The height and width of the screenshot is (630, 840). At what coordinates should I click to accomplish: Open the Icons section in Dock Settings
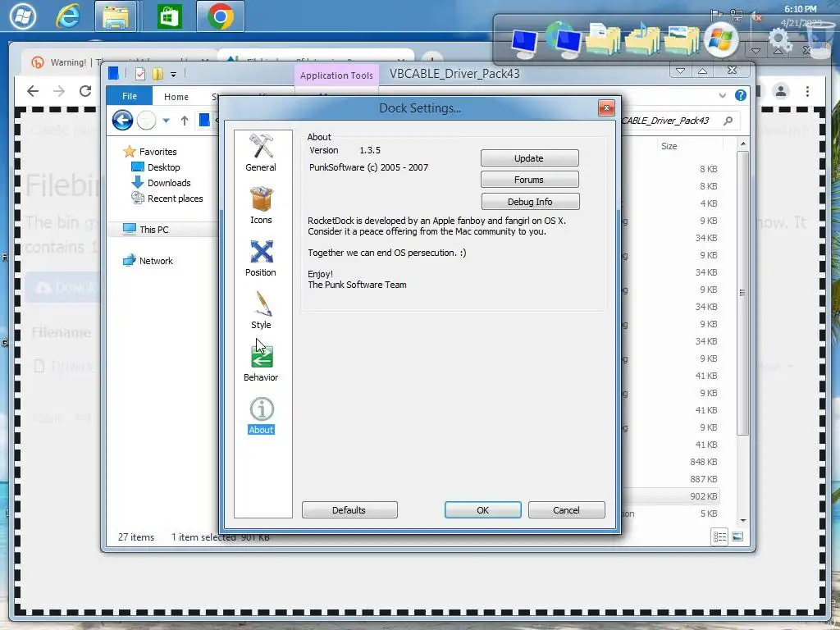point(261,205)
